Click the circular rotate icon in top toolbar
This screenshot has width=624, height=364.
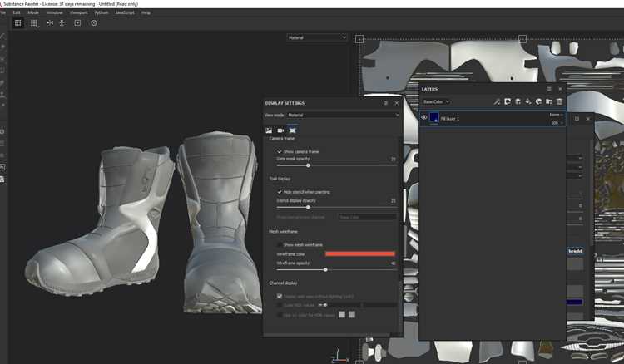click(93, 23)
